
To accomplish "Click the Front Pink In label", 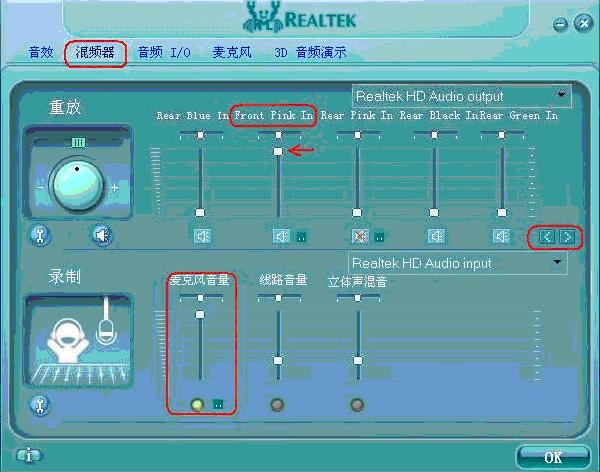I will 273,115.
